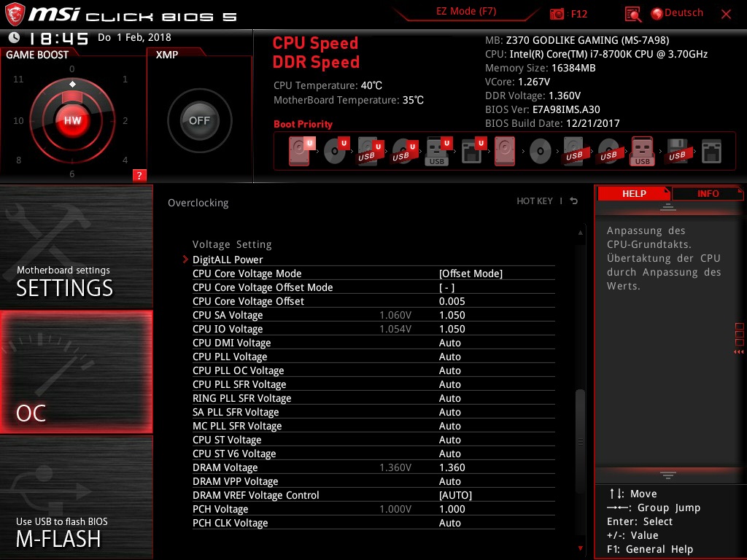Select the CPU DMI Voltage Auto field
Viewport: 747px width, 560px height.
pyautogui.click(x=449, y=343)
